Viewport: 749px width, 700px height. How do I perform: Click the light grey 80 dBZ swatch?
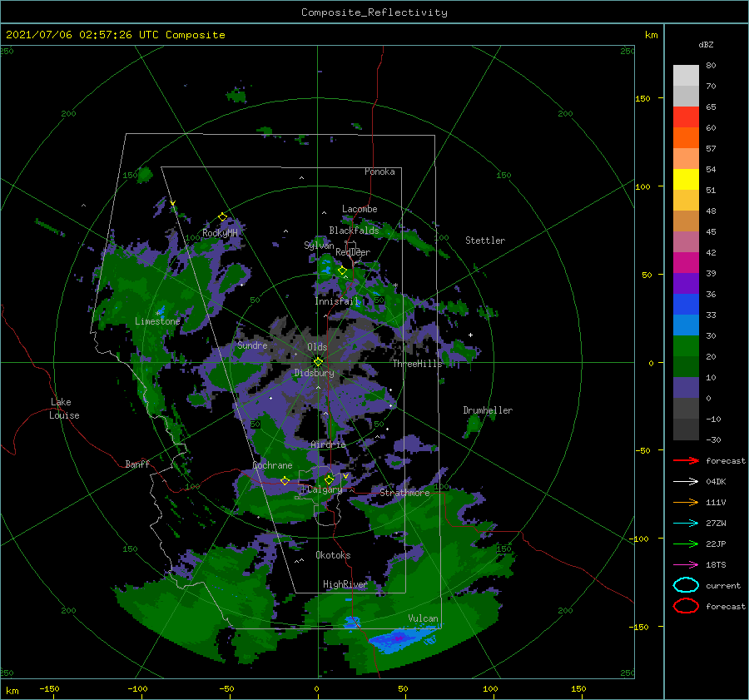pyautogui.click(x=686, y=76)
